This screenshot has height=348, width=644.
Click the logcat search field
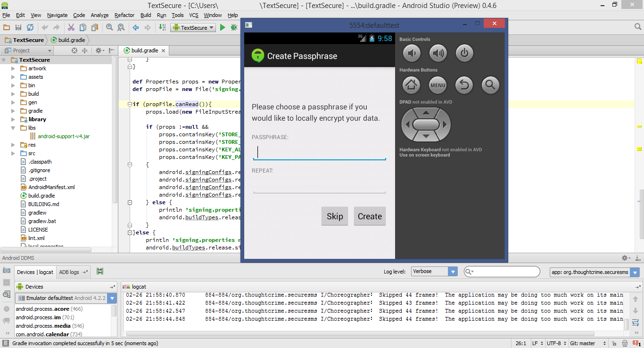502,272
